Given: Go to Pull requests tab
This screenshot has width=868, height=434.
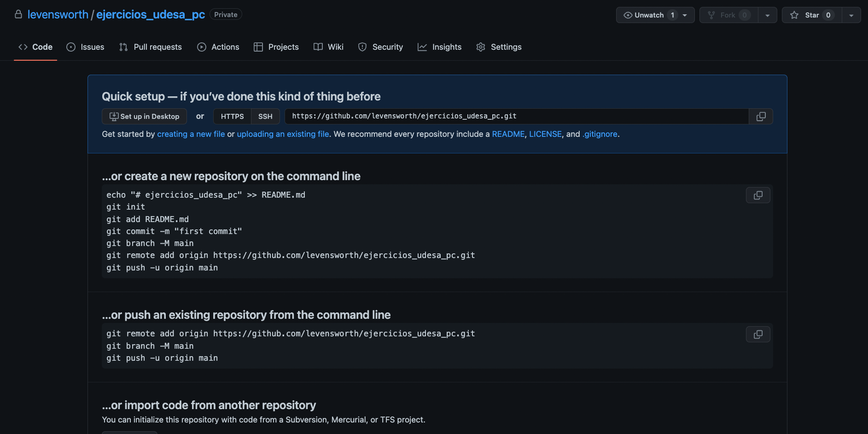Looking at the screenshot, I should click(150, 47).
